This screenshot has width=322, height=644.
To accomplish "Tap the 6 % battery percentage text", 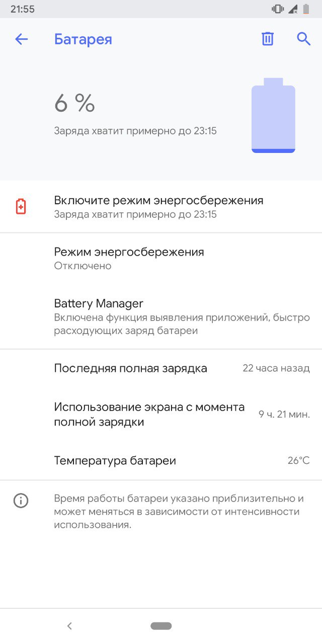I will (x=74, y=104).
